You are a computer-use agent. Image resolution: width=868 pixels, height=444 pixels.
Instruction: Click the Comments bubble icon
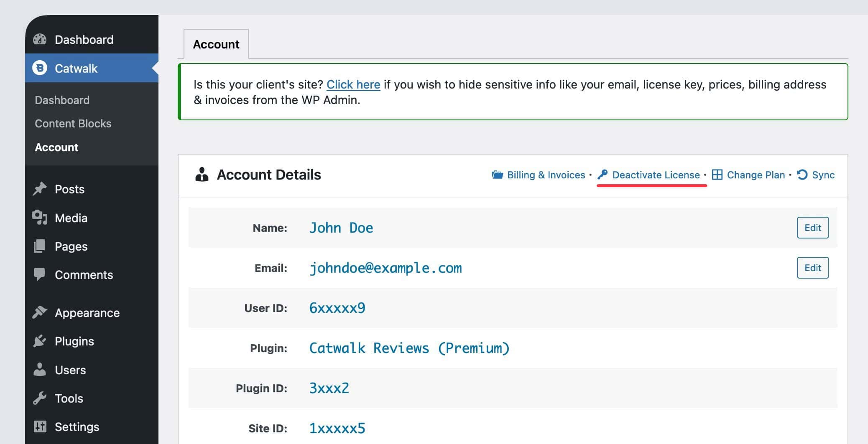click(39, 274)
